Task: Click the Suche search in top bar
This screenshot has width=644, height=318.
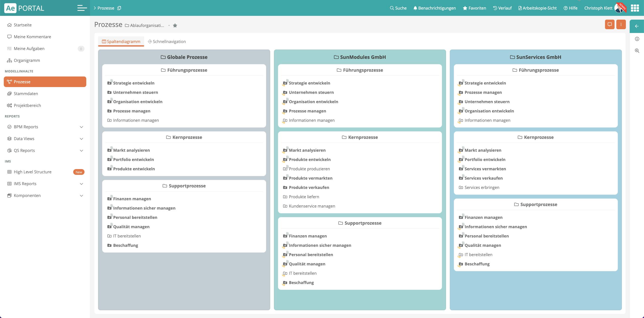Action: pyautogui.click(x=398, y=8)
